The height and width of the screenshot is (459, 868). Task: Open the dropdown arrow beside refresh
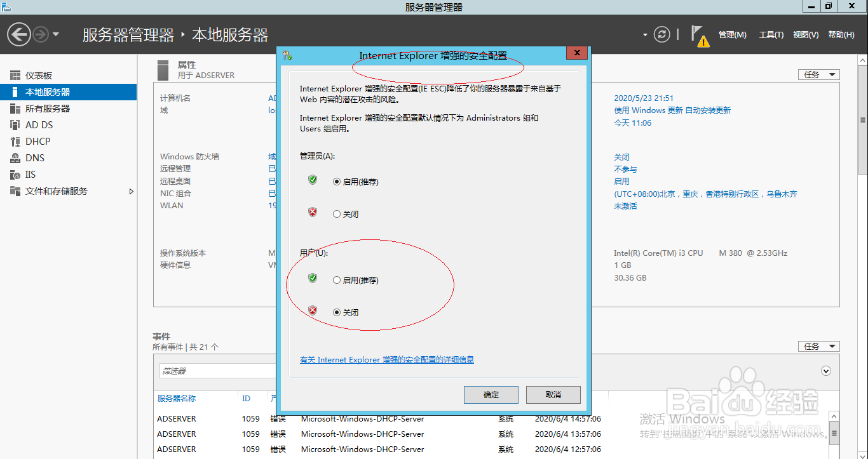[645, 35]
